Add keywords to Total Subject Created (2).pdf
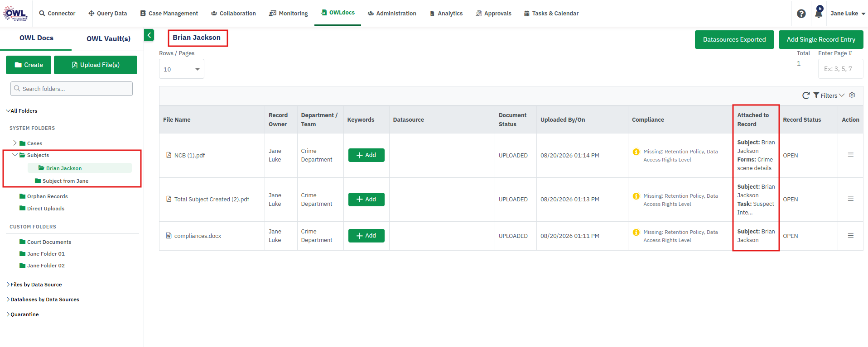 pyautogui.click(x=366, y=200)
